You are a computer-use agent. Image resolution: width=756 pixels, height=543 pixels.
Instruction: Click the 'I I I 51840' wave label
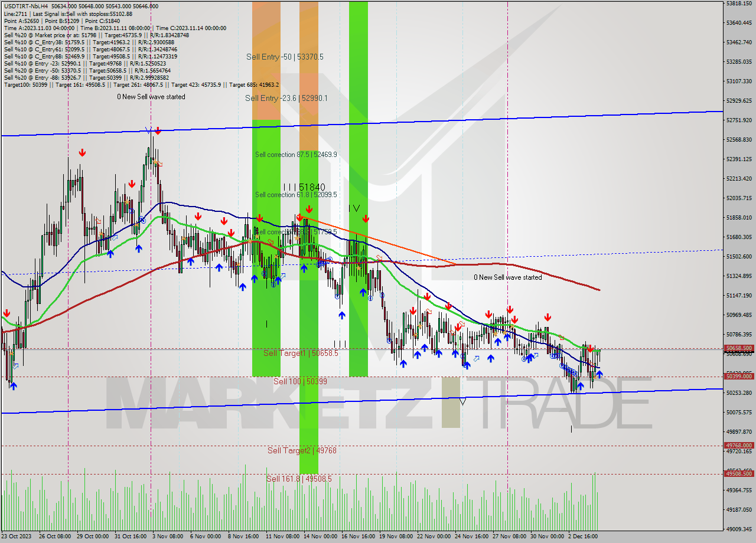(x=304, y=187)
